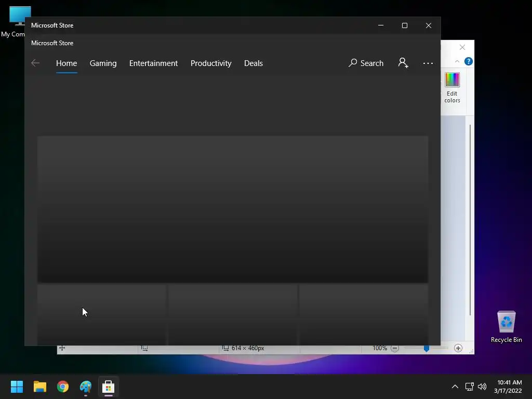Open the Productivity tab
Image resolution: width=532 pixels, height=399 pixels.
[x=211, y=63]
